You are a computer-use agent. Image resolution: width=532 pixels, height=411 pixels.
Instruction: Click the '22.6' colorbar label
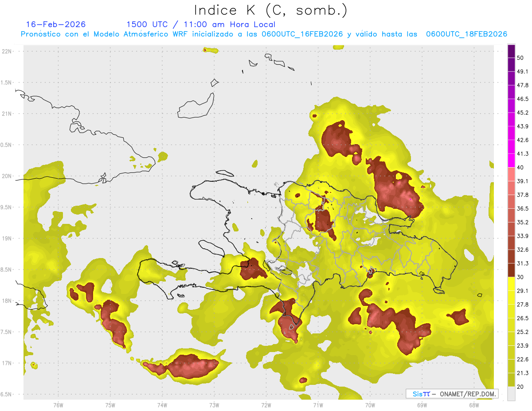(523, 360)
